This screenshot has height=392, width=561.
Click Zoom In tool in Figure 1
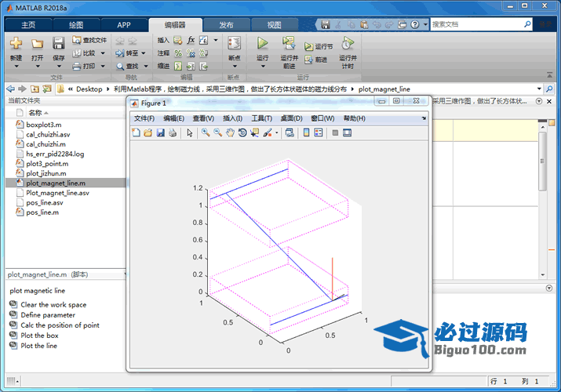206,132
